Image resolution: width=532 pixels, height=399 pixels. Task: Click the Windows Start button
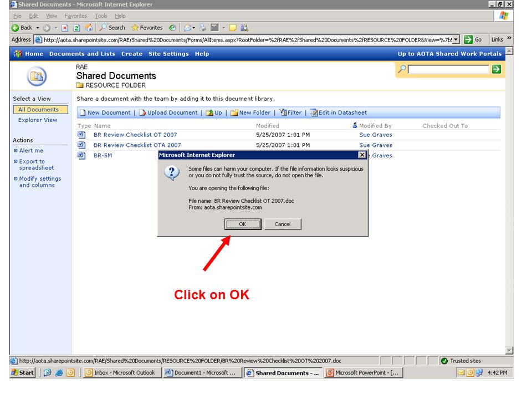[22, 372]
